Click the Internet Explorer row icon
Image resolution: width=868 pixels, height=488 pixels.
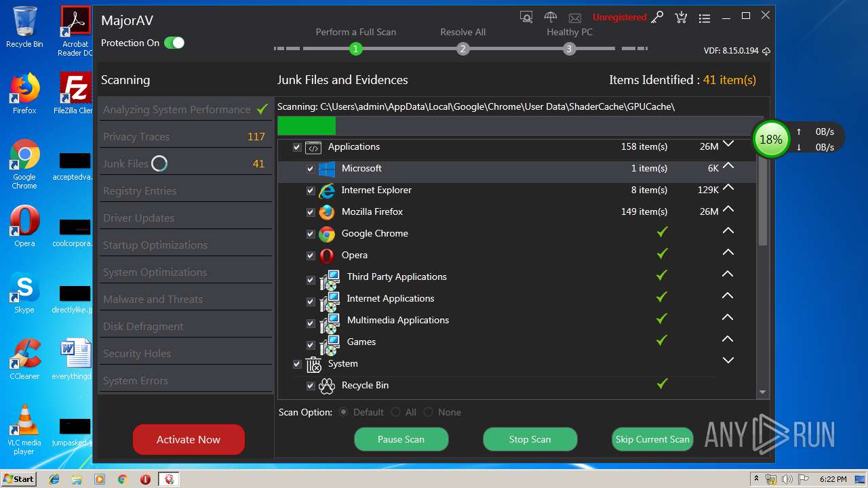(x=327, y=190)
